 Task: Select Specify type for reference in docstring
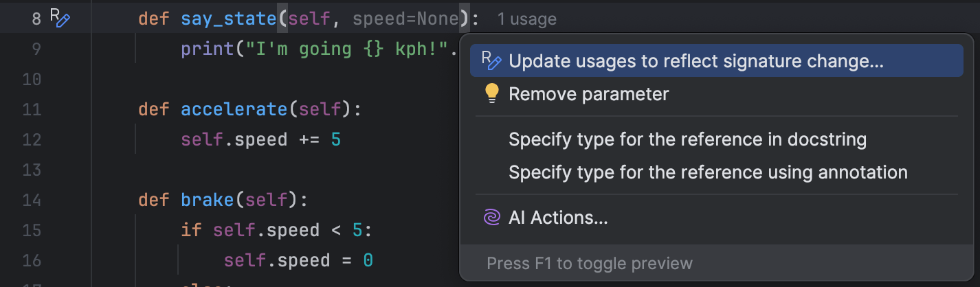coord(687,139)
